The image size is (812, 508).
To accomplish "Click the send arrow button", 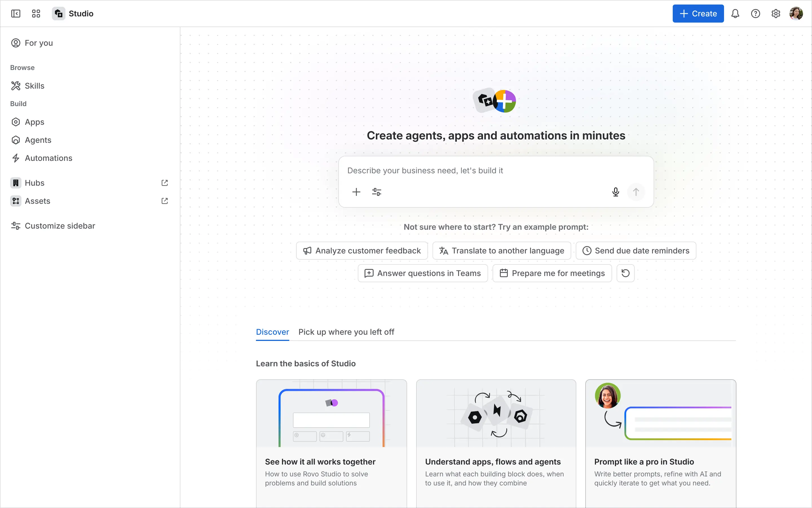I will [x=636, y=192].
